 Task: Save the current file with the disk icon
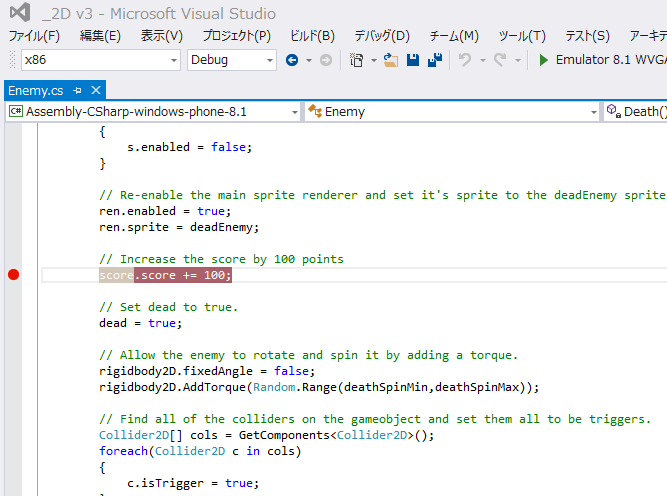click(413, 60)
